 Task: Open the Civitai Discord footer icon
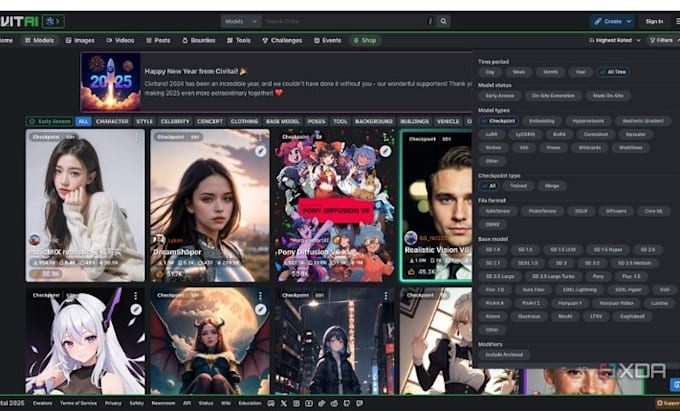point(271,403)
